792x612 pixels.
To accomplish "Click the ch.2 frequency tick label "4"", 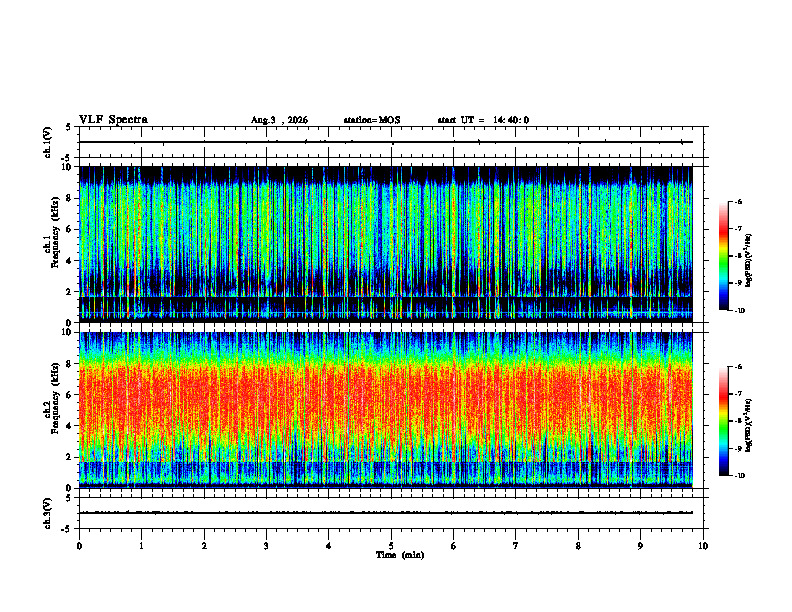I will 69,426.
